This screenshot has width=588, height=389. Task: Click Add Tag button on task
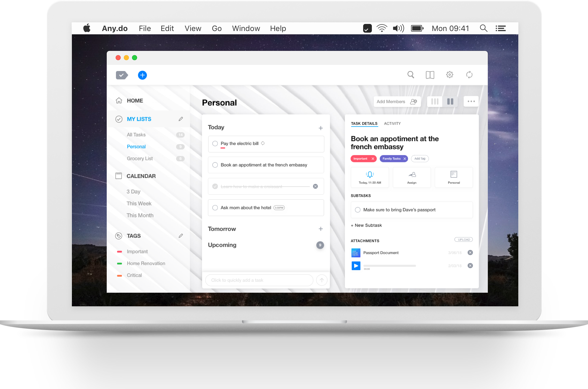pos(419,159)
